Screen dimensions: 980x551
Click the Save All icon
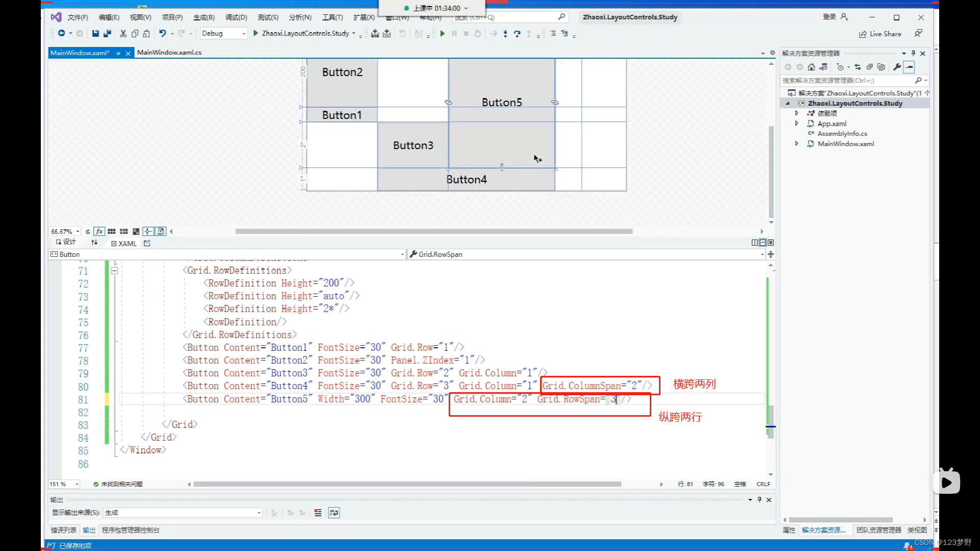[x=107, y=33]
